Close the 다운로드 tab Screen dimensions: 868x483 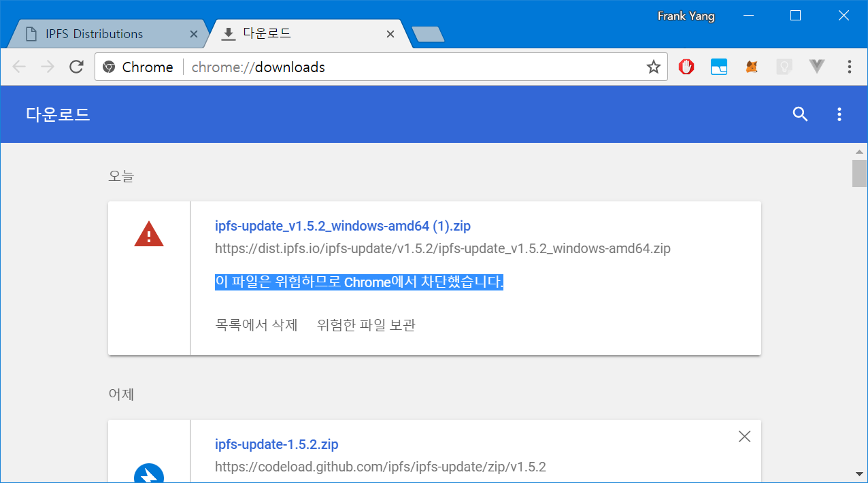point(390,34)
